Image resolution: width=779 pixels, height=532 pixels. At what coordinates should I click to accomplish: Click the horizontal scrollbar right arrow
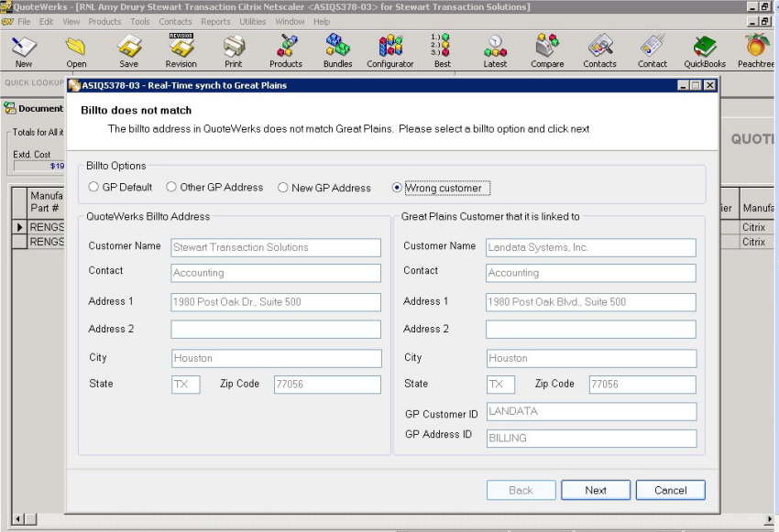[770, 519]
